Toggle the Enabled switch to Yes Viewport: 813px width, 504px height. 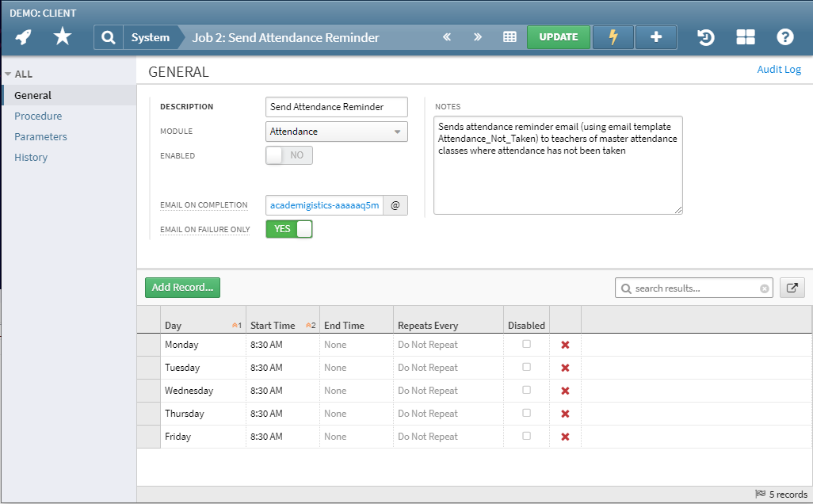(288, 155)
